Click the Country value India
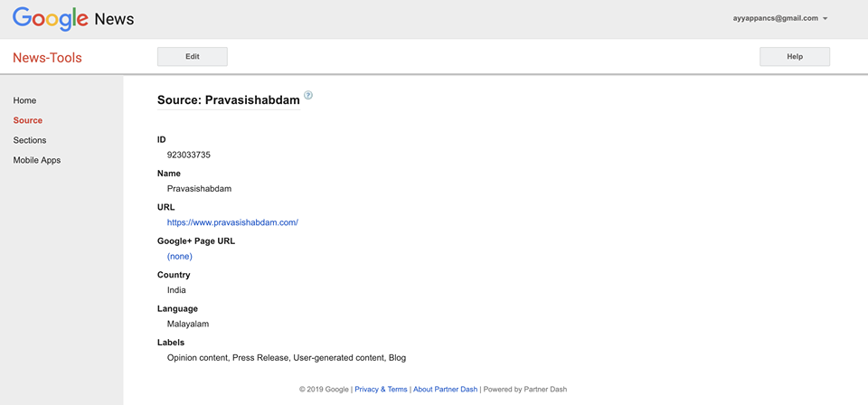The width and height of the screenshot is (868, 405). [176, 290]
